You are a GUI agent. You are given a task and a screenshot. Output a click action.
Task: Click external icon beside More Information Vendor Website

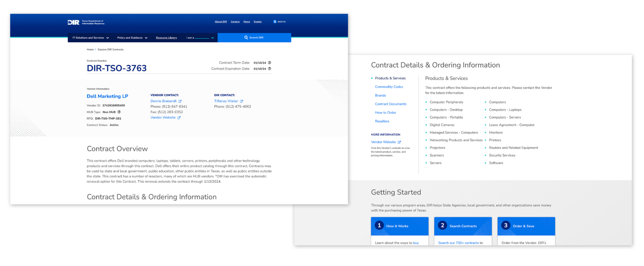point(399,142)
